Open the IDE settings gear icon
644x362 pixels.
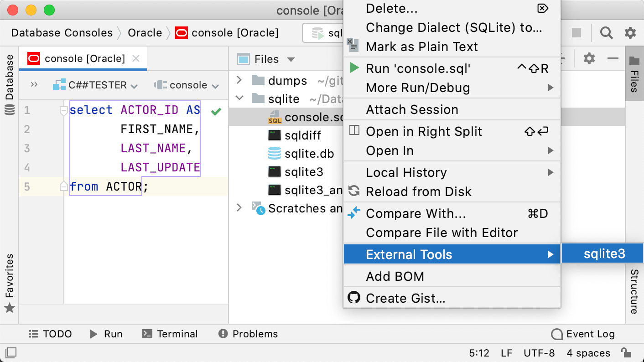[630, 33]
